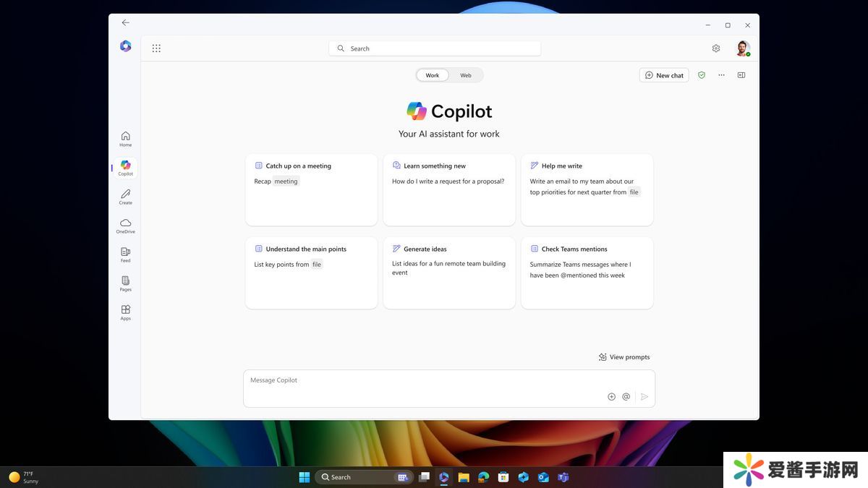Open Create in the left sidebar

[125, 197]
